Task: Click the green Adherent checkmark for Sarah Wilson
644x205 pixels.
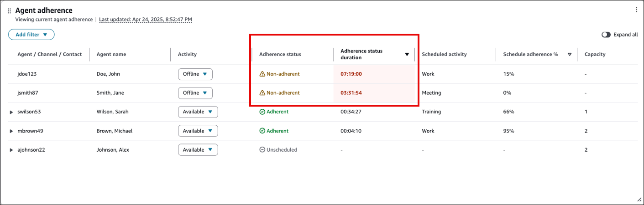Action: pos(262,112)
